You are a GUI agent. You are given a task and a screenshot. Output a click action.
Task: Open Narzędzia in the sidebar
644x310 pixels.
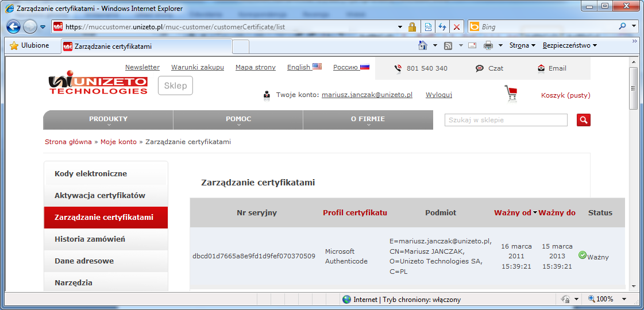coord(106,282)
